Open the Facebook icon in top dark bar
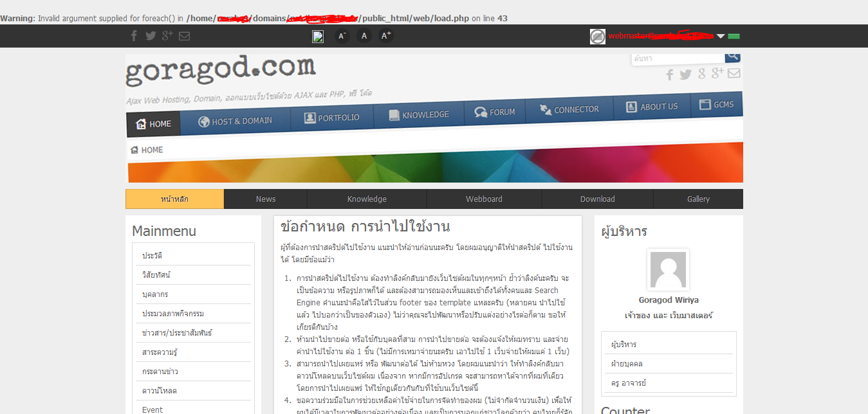Viewport: 868px width, 414px height. pos(134,36)
